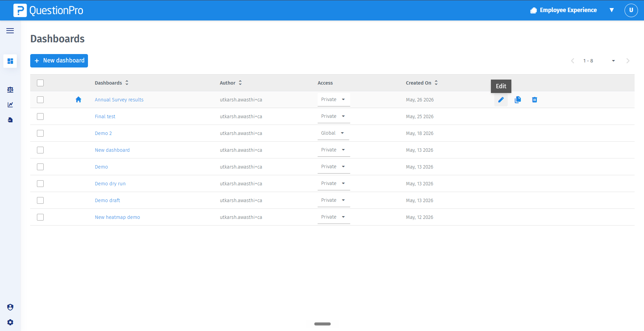Open the access dropdown for New heatmap demo

pyautogui.click(x=334, y=217)
